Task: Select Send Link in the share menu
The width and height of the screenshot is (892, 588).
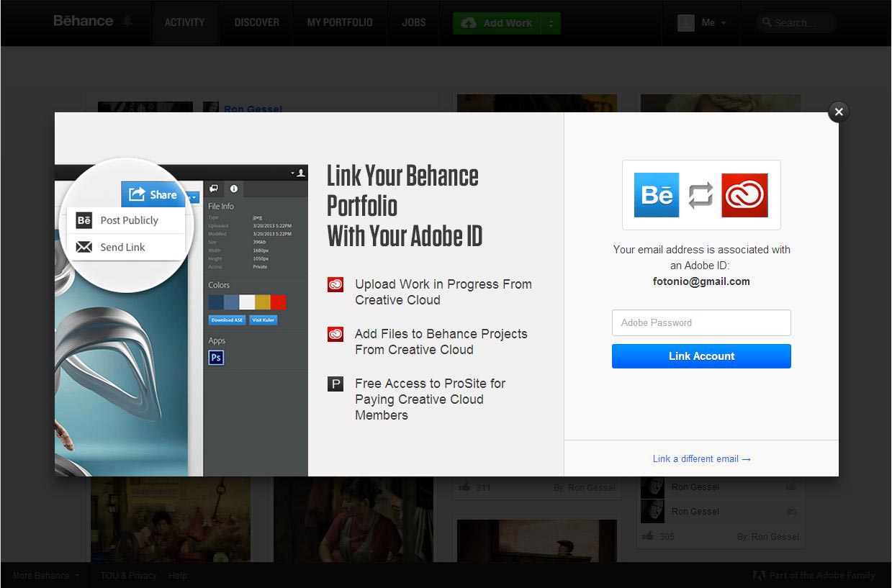Action: [127, 247]
